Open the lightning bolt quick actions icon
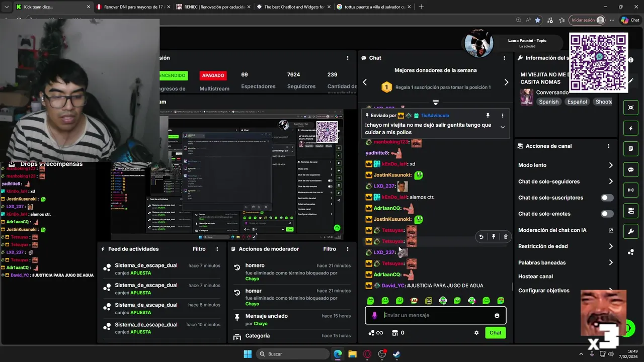Image resolution: width=644 pixels, height=362 pixels. (x=631, y=128)
